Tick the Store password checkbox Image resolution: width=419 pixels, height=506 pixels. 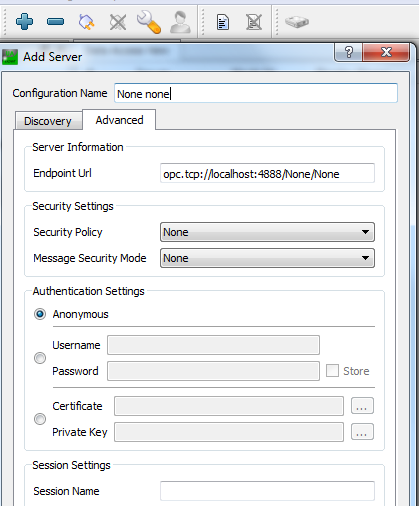coord(332,371)
